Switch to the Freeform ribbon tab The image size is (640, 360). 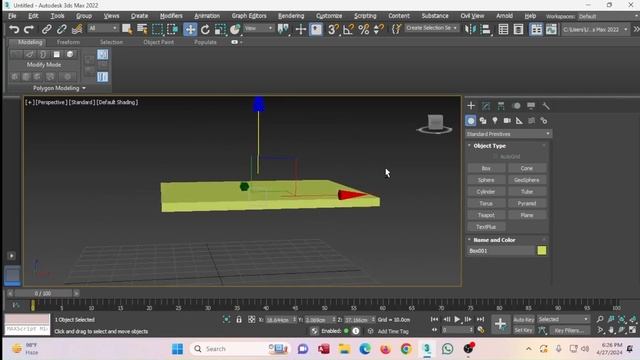68,42
